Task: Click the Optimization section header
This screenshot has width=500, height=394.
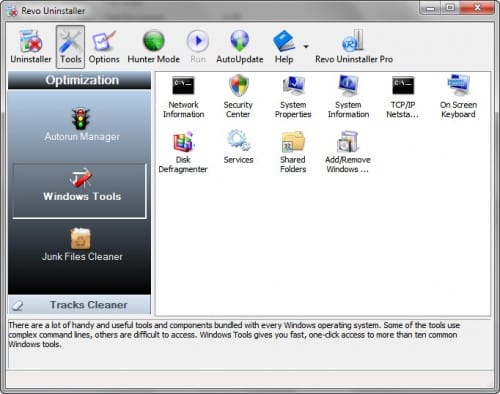Action: click(79, 80)
